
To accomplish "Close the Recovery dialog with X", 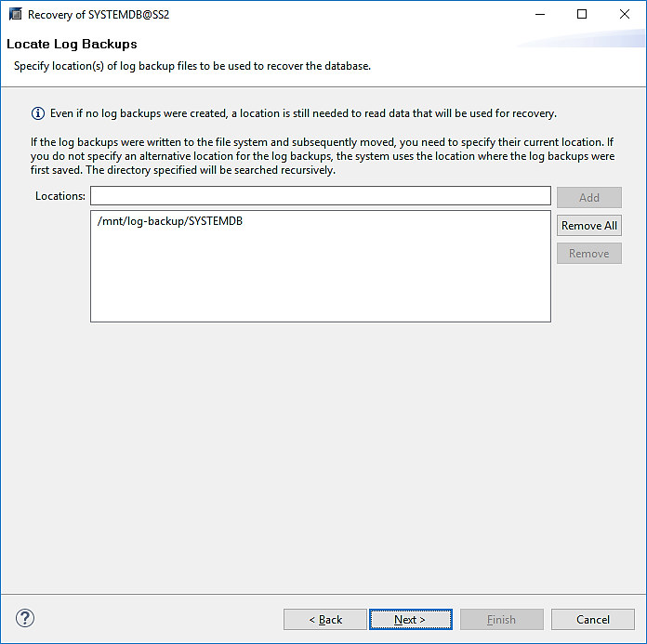I will tap(625, 15).
